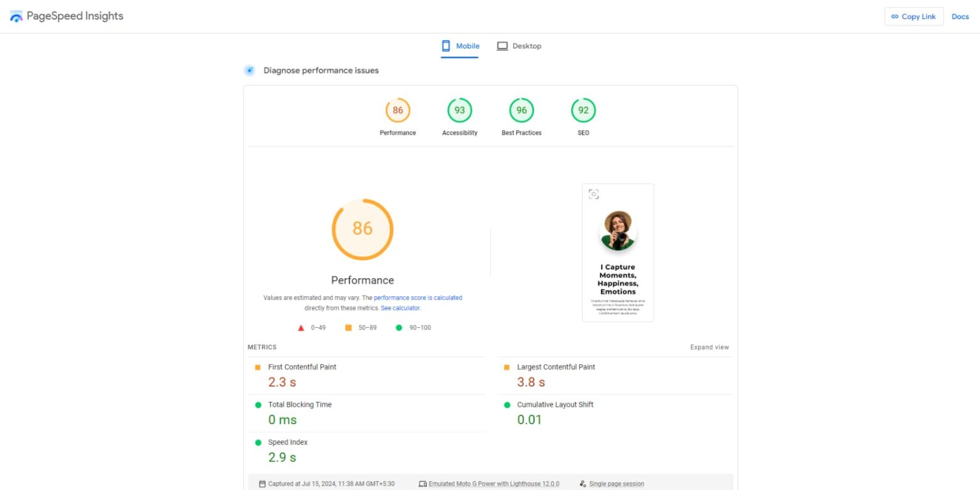Click the PageSpeed Insights logo icon

tap(17, 17)
